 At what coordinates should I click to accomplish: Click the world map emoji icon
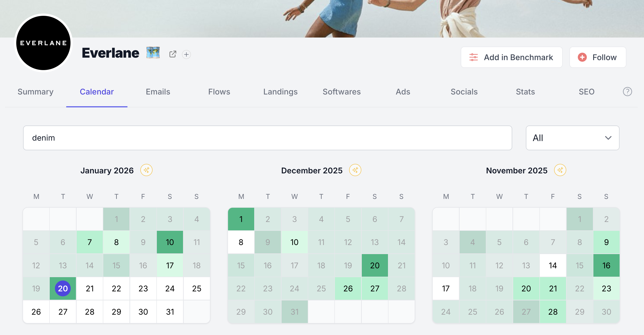pyautogui.click(x=153, y=53)
